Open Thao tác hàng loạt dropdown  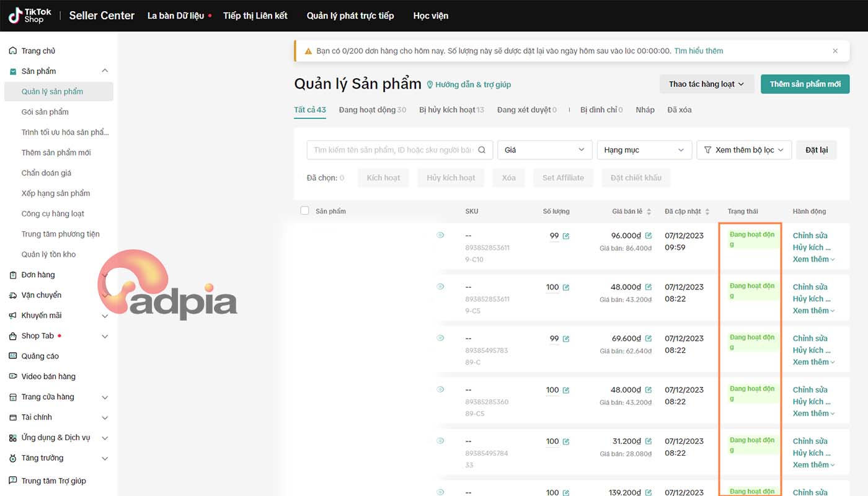click(706, 84)
